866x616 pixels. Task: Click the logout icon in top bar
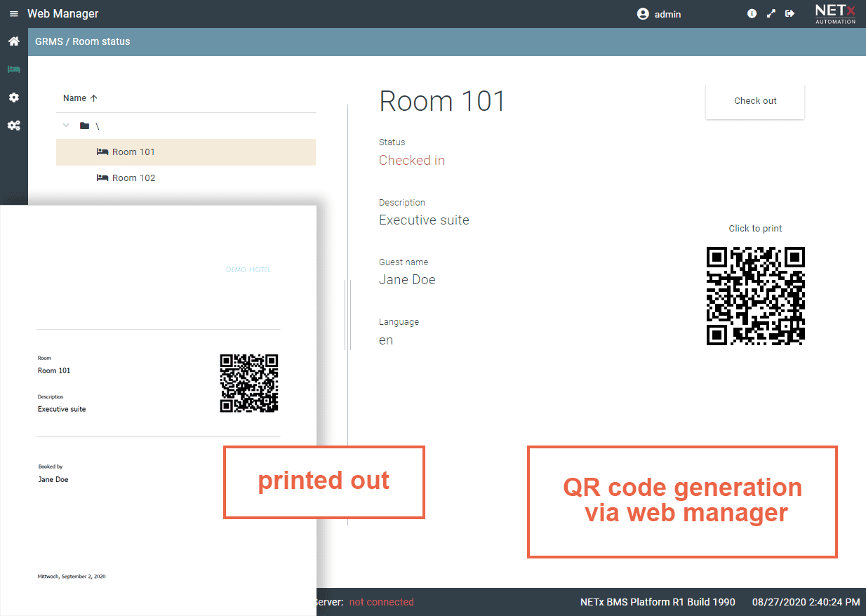pos(790,13)
